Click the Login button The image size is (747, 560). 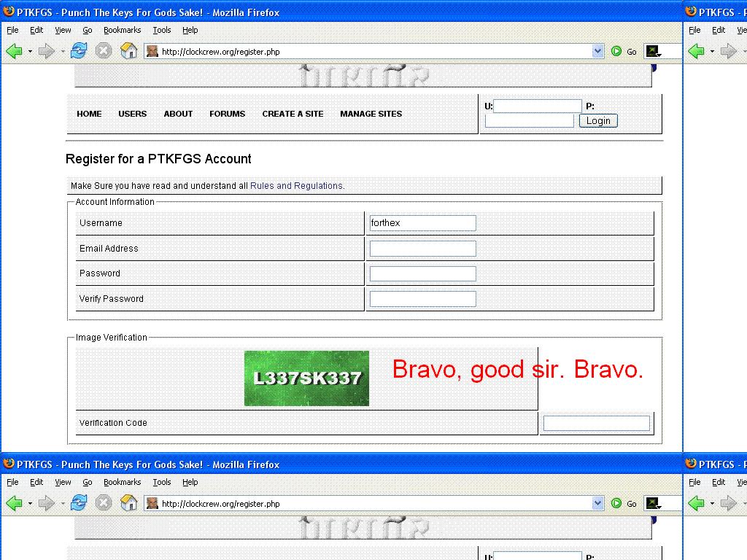pyautogui.click(x=598, y=120)
